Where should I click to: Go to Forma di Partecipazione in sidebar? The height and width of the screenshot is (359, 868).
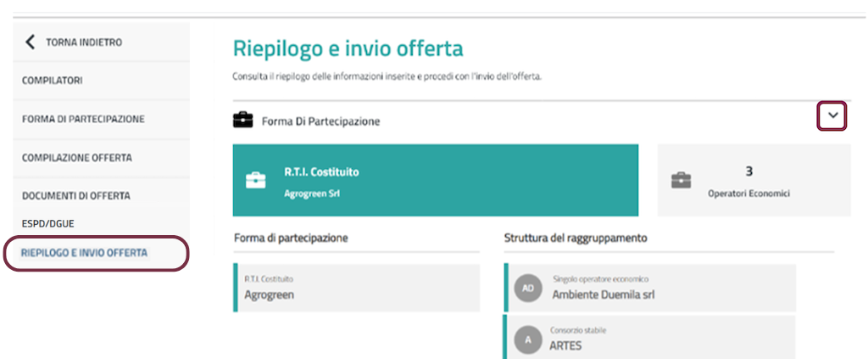coord(83,119)
